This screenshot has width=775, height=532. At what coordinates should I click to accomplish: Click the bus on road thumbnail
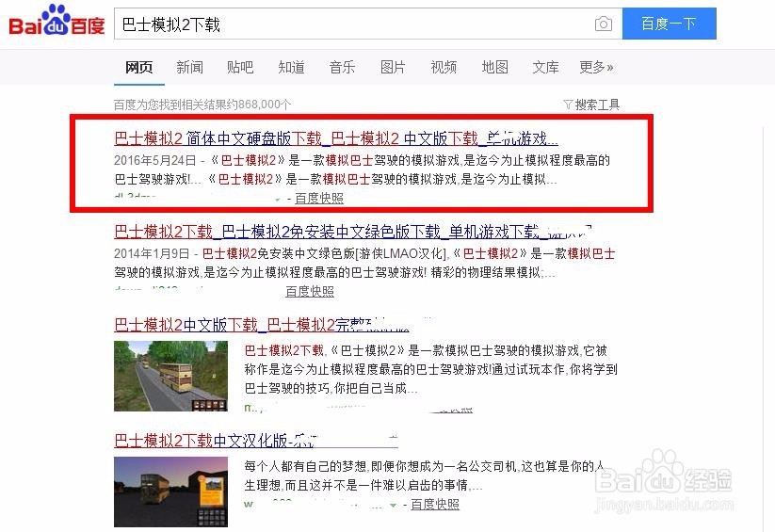tap(171, 376)
